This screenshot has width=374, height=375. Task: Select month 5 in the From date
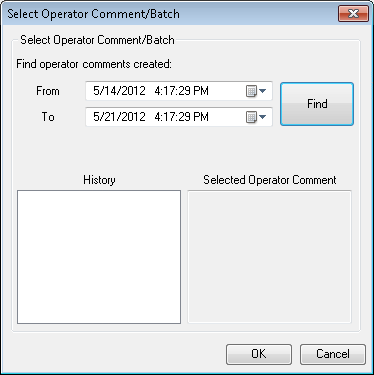97,91
